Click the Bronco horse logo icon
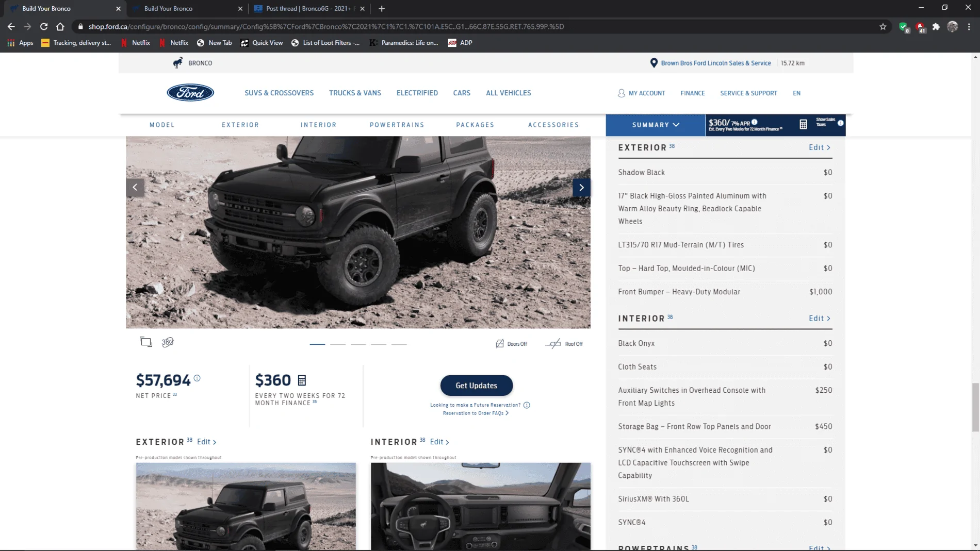Screen dimensions: 980x551 point(178,63)
